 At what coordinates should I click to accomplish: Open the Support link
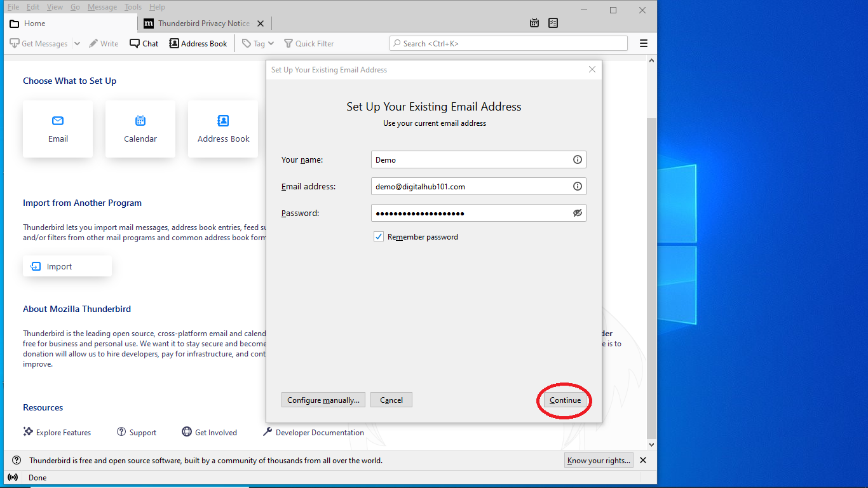(x=137, y=432)
